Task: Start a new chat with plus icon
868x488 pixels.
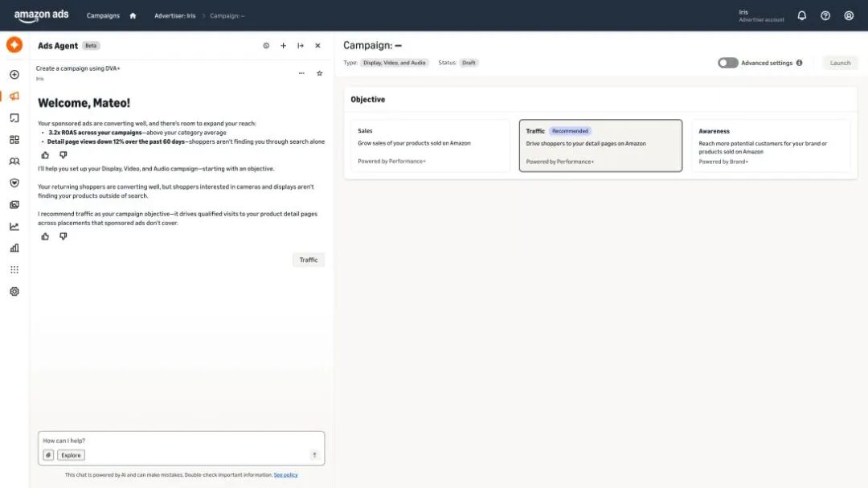Action: coord(284,45)
